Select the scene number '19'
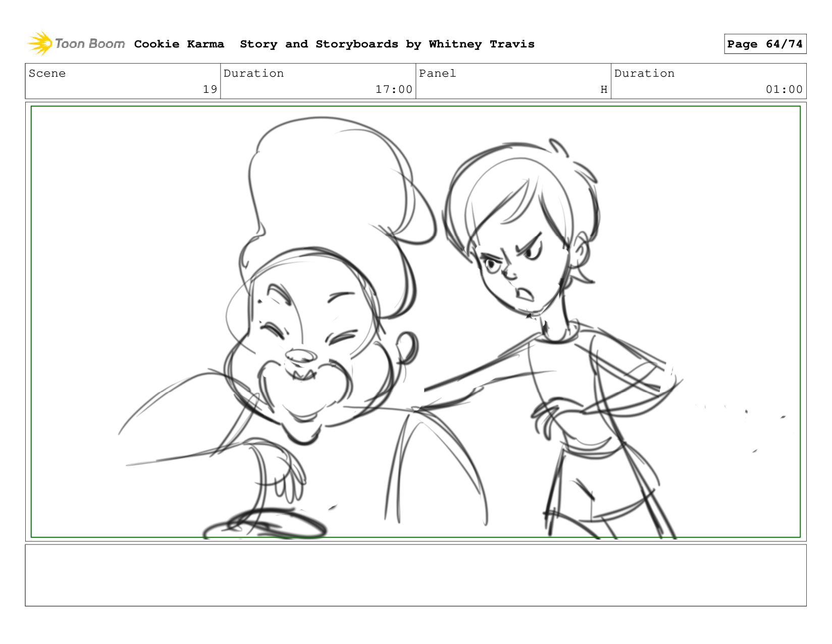Screen dimensions: 832x644 point(210,89)
